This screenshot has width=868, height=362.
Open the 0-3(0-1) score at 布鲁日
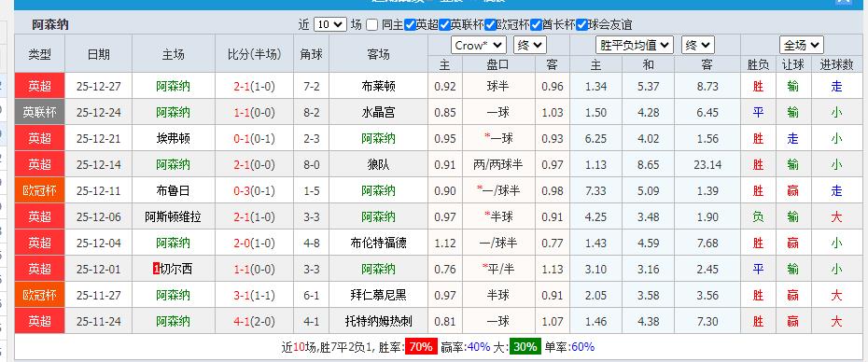click(x=254, y=190)
